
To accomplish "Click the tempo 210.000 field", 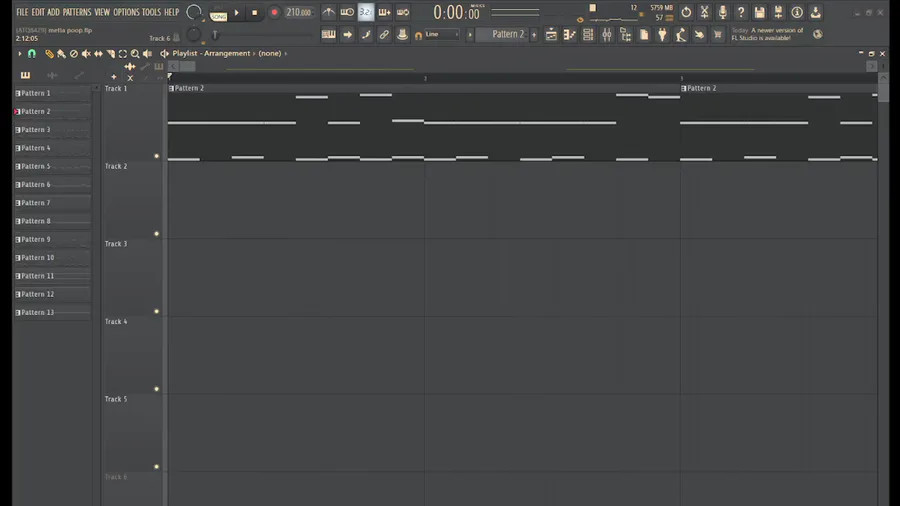I will (298, 12).
